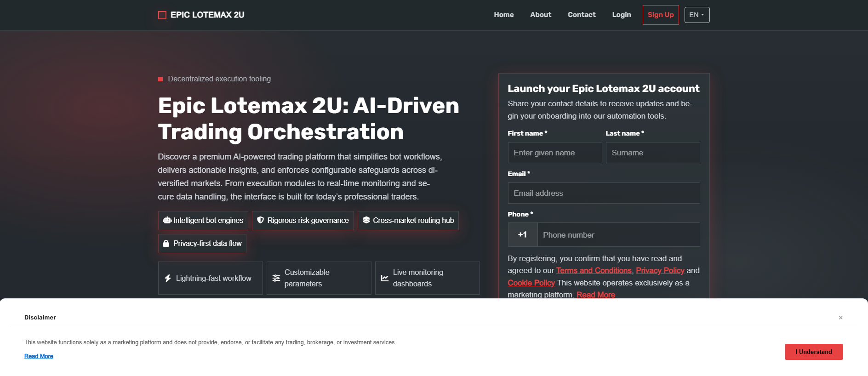
Task: Click the Sign Up button
Action: [x=661, y=15]
